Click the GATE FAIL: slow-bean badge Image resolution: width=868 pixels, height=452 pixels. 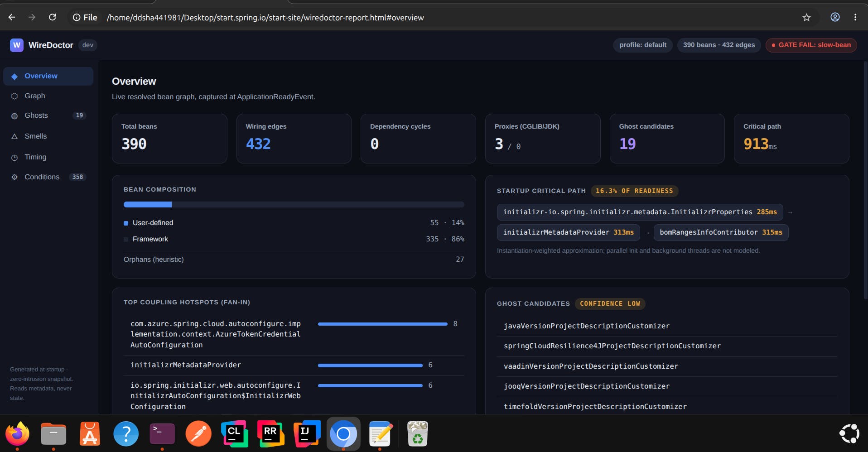tap(811, 45)
